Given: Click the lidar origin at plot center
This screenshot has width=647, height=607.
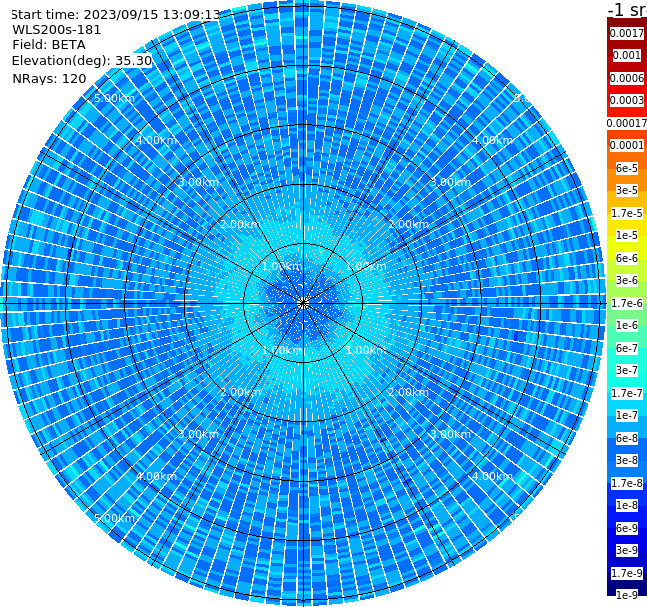Looking at the screenshot, I should (x=303, y=304).
